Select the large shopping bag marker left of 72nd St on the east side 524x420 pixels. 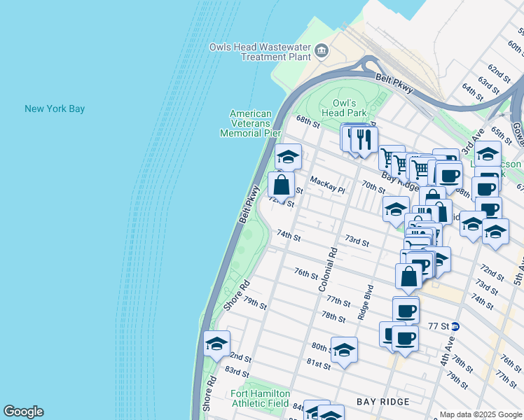pyautogui.click(x=408, y=276)
